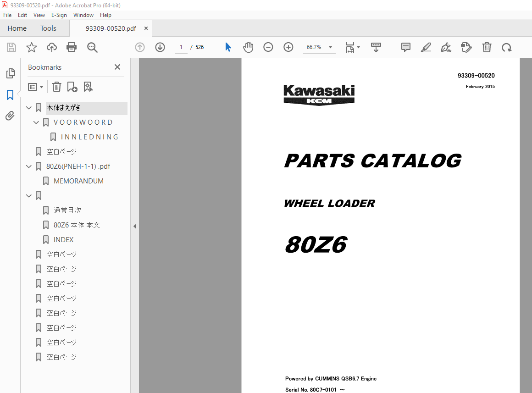This screenshot has width=532, height=393.
Task: Select the 通常目次 bookmark
Action: [67, 210]
